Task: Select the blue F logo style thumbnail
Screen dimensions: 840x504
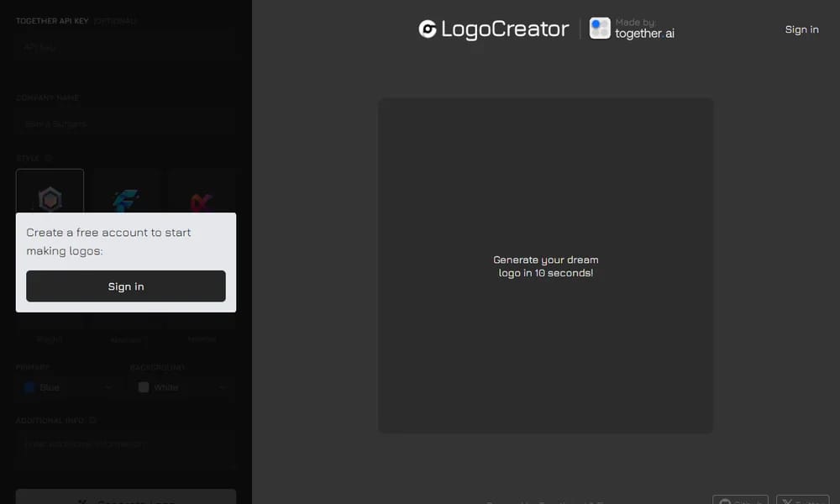Action: [x=126, y=199]
